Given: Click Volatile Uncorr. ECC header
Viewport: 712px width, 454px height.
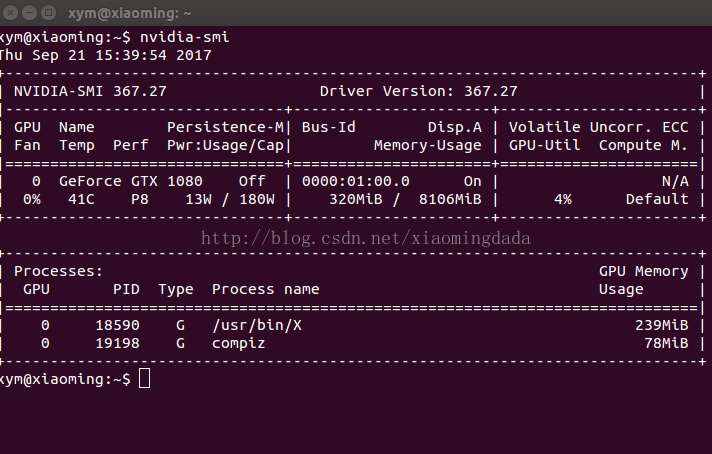Looking at the screenshot, I should 598,127.
